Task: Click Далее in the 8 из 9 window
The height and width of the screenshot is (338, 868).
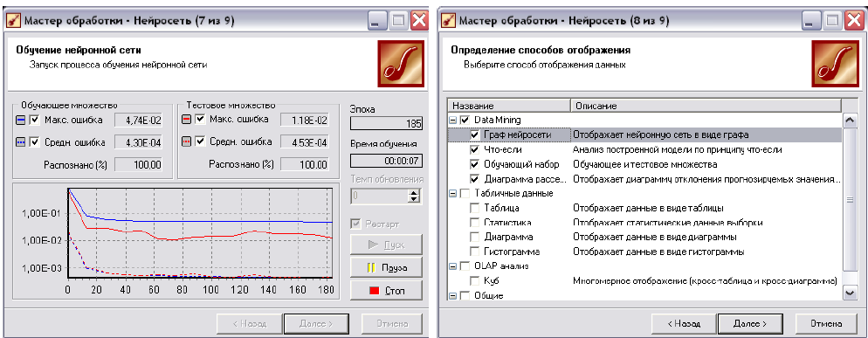Action: tap(749, 323)
